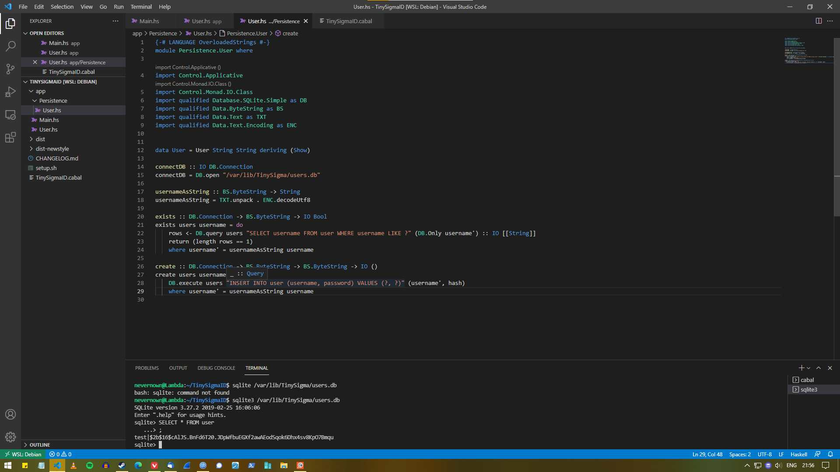Open Remote Explorer view
840x472 pixels.
tap(10, 115)
